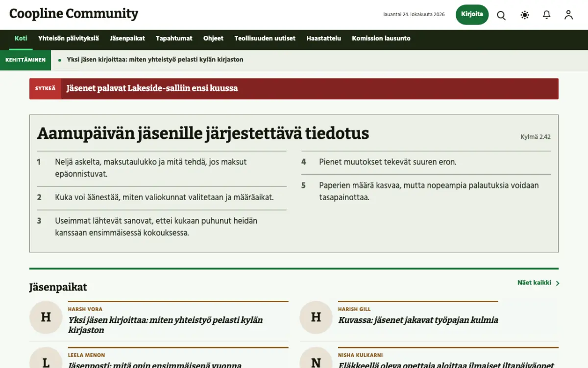The image size is (588, 368).
Task: Go to Coopline Community home logo
Action: 73,14
